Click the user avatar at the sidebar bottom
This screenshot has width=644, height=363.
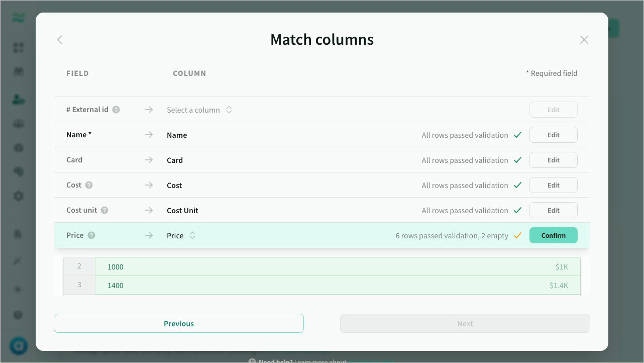point(18,346)
